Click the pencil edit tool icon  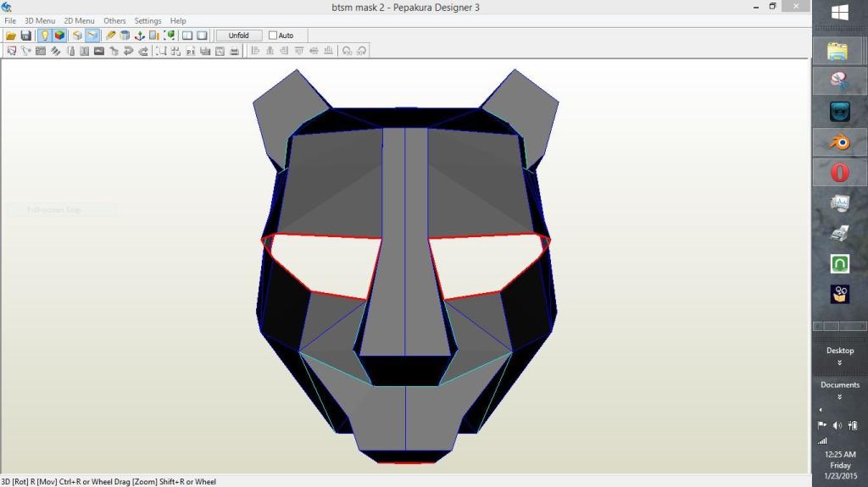click(x=110, y=36)
